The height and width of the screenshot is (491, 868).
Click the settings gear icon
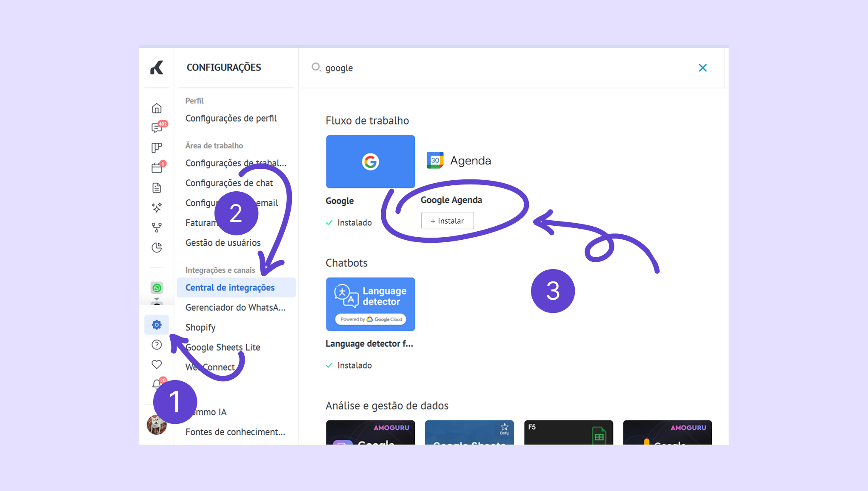point(157,325)
